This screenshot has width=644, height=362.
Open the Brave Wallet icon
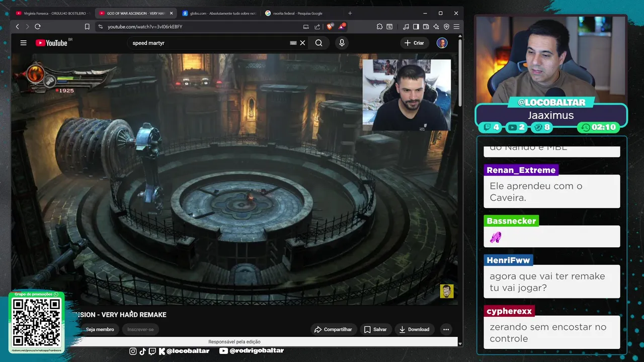426,27
